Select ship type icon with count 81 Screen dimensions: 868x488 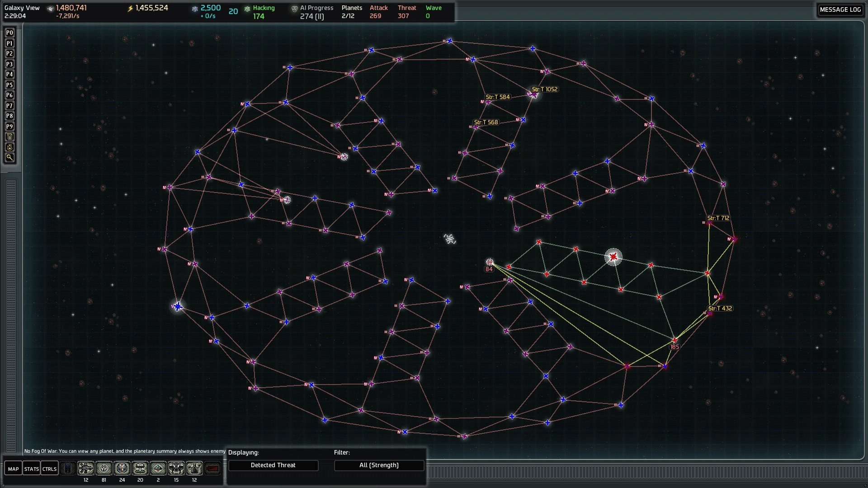click(x=104, y=469)
